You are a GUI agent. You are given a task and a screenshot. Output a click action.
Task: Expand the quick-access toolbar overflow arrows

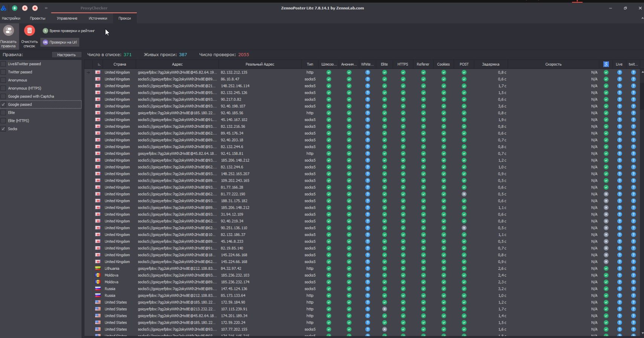pyautogui.click(x=46, y=8)
